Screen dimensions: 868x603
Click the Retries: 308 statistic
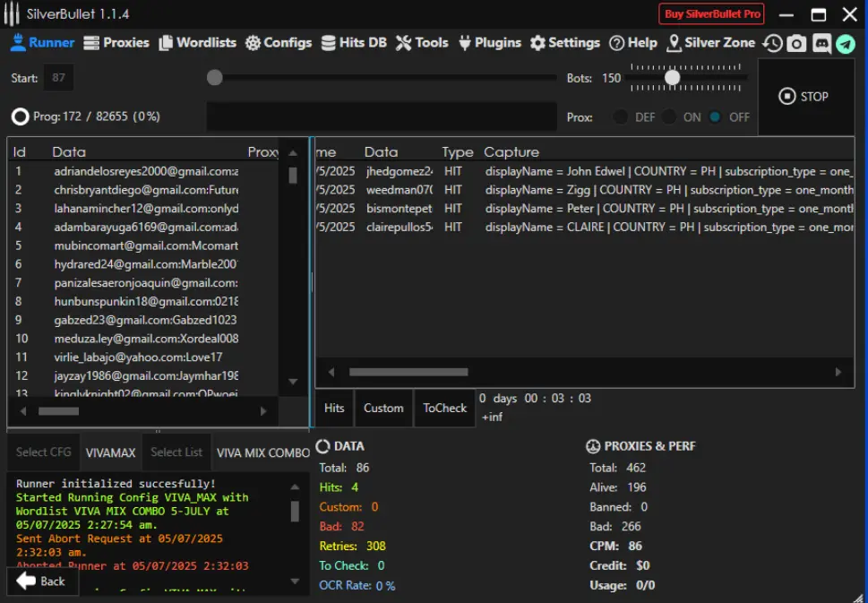point(353,546)
